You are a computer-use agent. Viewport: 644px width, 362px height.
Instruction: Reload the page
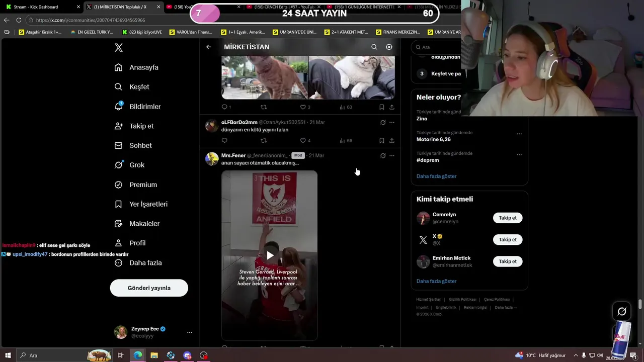(19, 20)
